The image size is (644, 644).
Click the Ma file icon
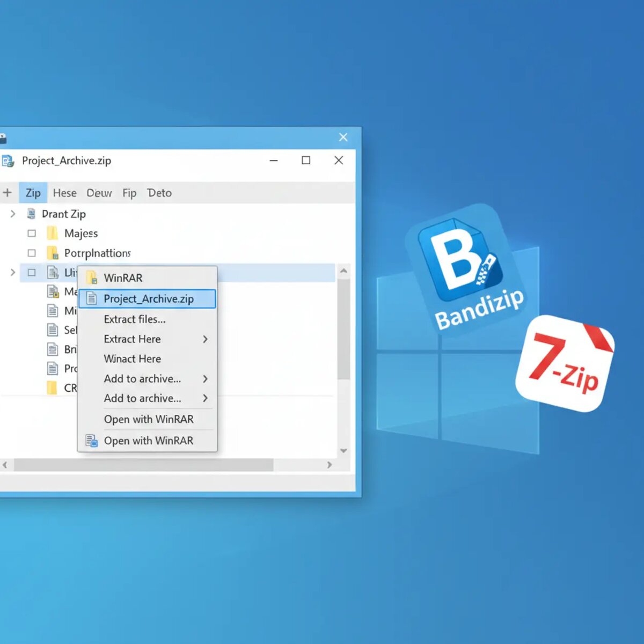click(53, 291)
